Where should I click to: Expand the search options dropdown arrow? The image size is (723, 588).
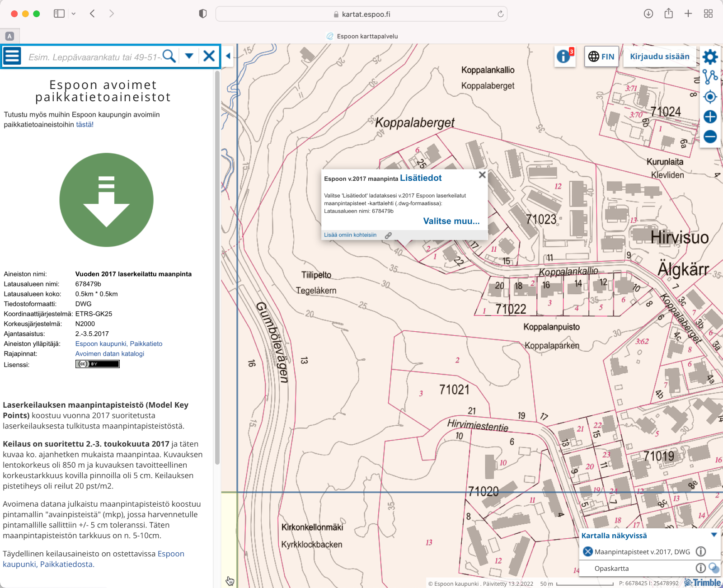[189, 56]
